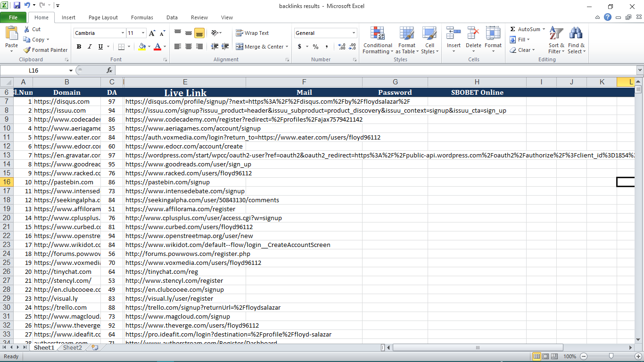The width and height of the screenshot is (644, 362).
Task: Click the Merge & Center button
Action: pos(260,47)
